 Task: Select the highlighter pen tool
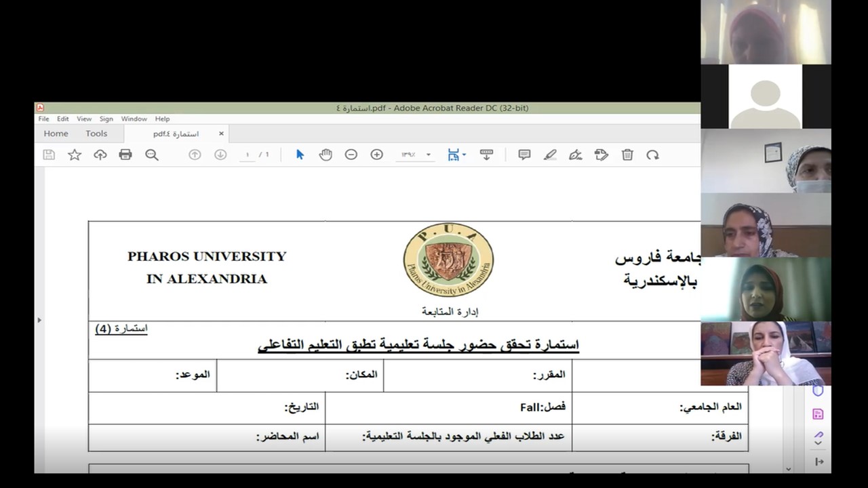550,155
